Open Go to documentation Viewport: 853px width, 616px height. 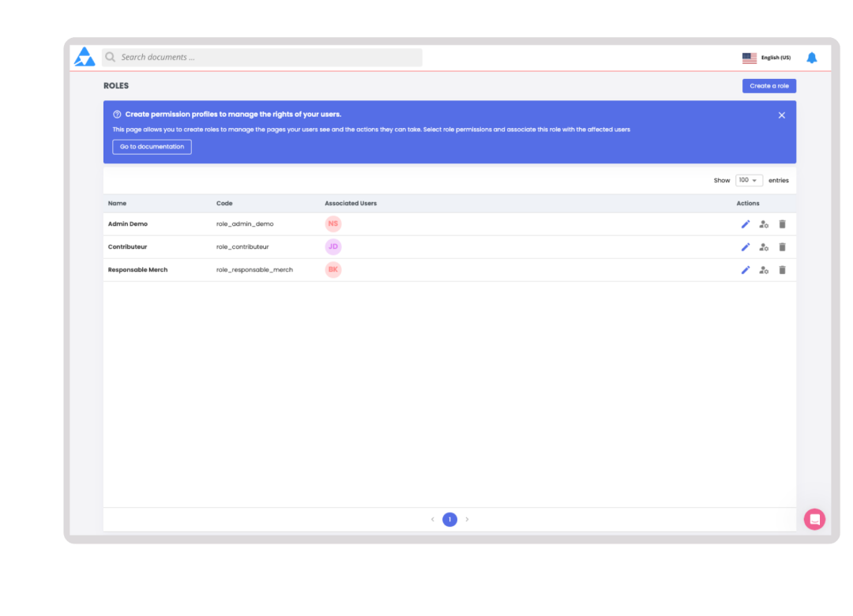tap(151, 146)
